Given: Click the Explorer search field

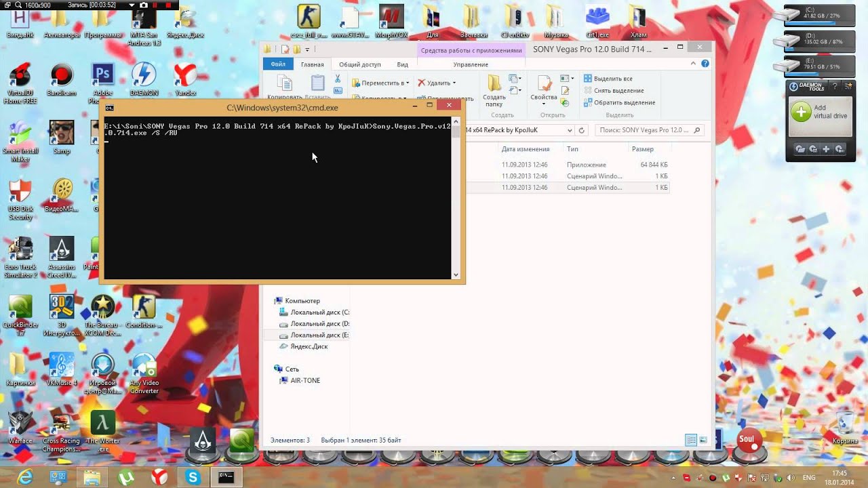Looking at the screenshot, I should click(x=649, y=130).
